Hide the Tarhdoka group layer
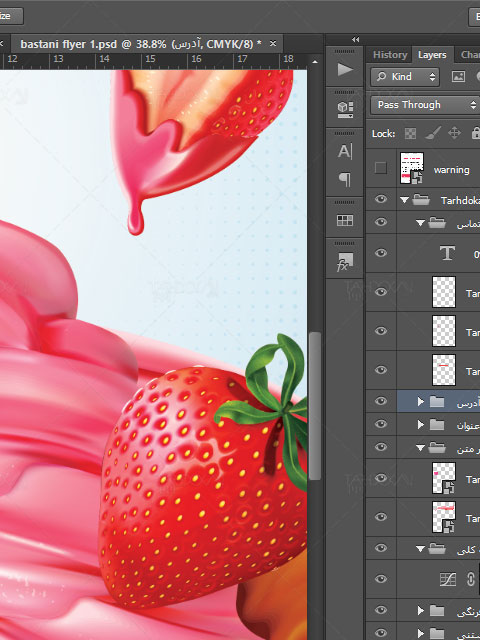The width and height of the screenshot is (480, 640). pos(381,199)
